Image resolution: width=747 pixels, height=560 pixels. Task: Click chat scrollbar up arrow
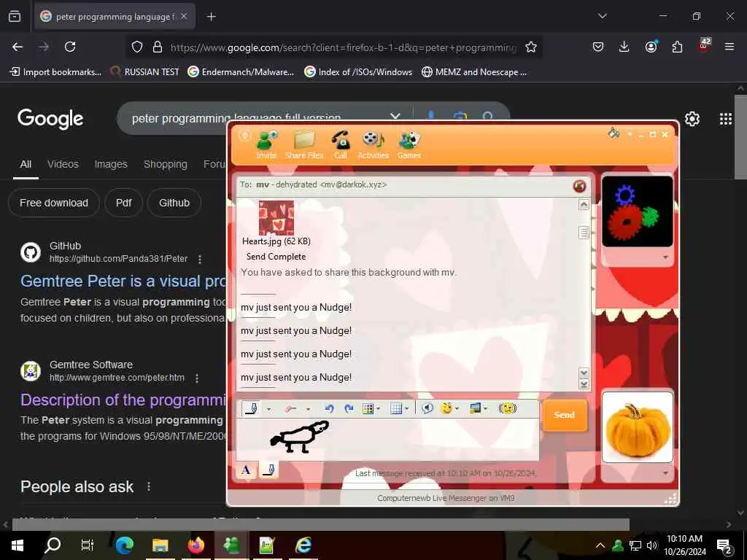pyautogui.click(x=584, y=205)
